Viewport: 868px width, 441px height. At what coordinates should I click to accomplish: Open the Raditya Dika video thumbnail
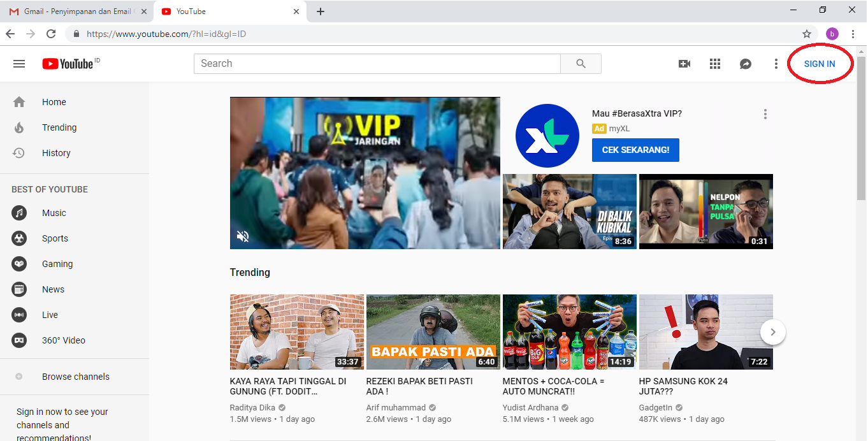pos(296,331)
